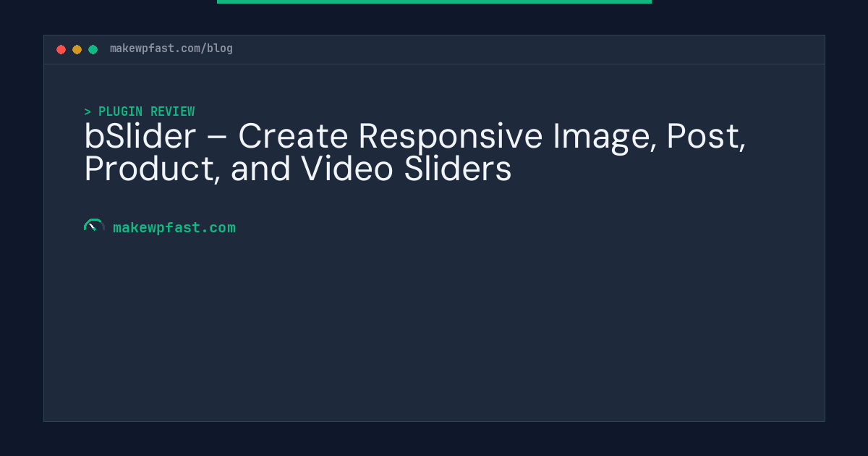Click the green progress bar at top
This screenshot has height=456, width=868.
click(x=434, y=1)
